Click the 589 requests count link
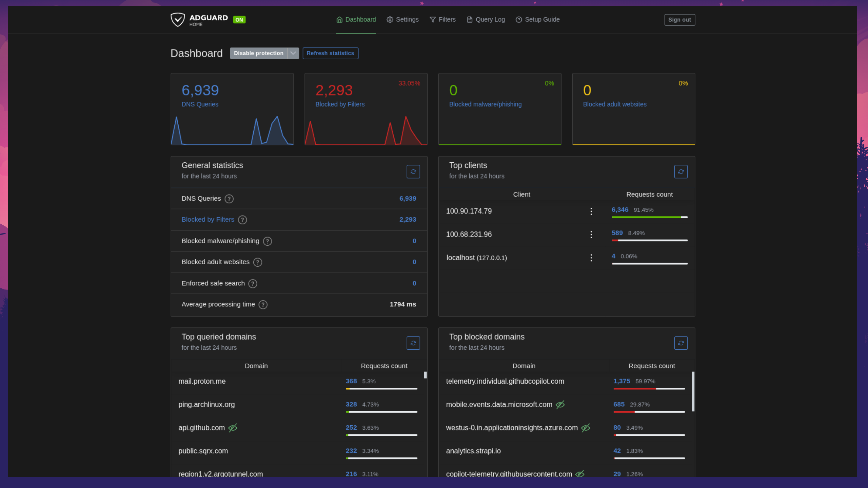Viewport: 868px width, 488px height. 617,233
